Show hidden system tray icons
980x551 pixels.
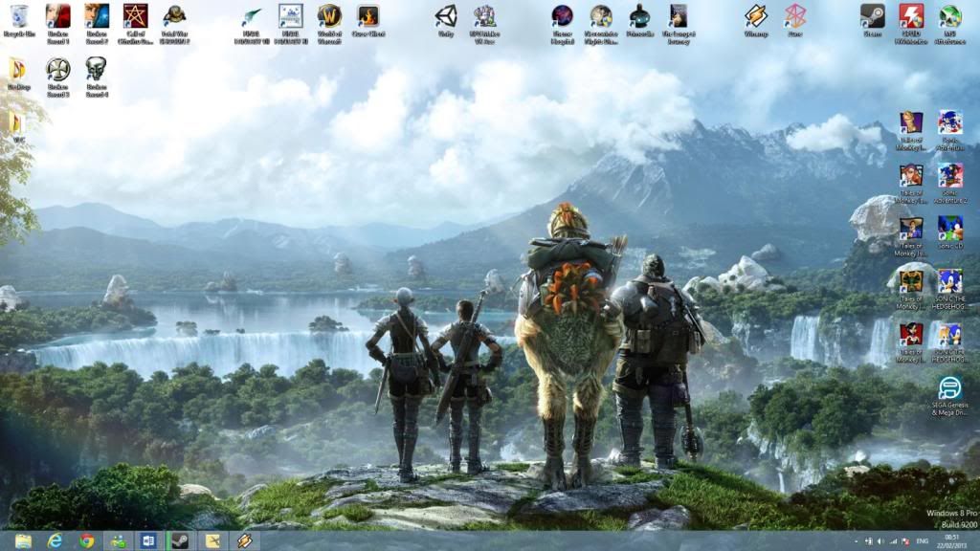(x=857, y=541)
